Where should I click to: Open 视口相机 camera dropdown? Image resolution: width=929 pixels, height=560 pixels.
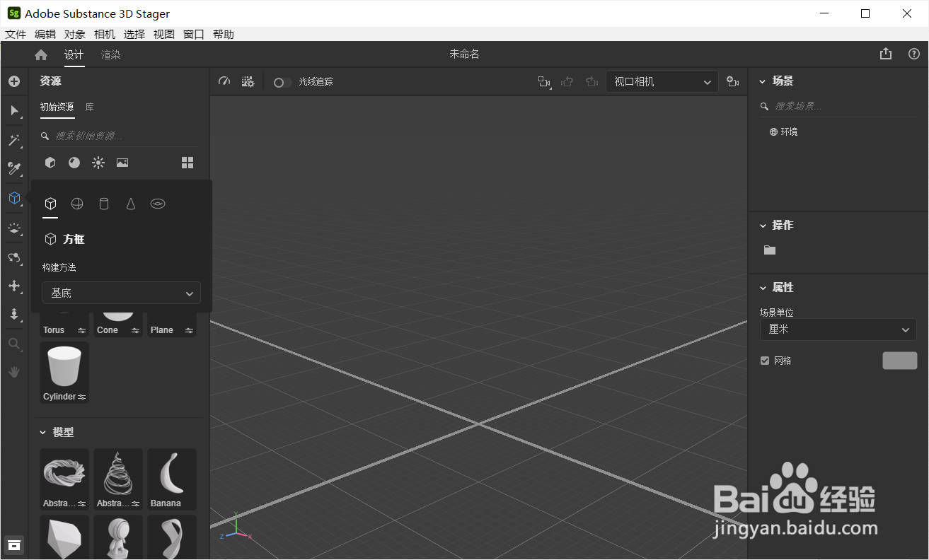pos(662,82)
